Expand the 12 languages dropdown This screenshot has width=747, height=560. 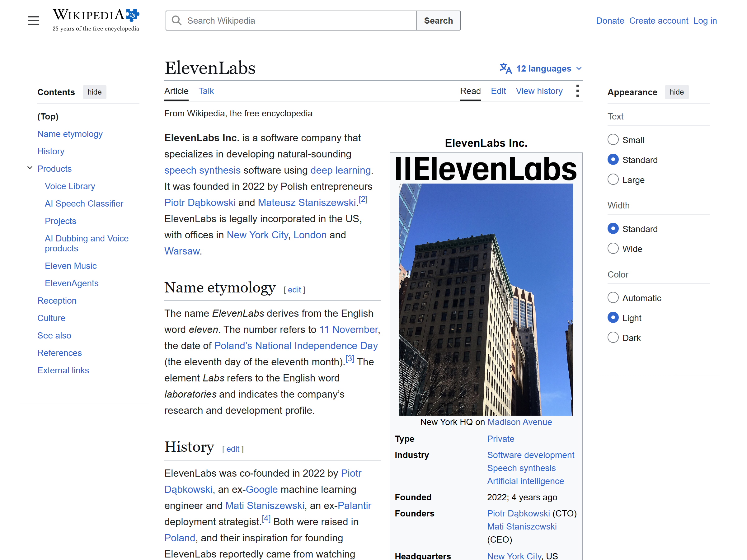pyautogui.click(x=541, y=68)
